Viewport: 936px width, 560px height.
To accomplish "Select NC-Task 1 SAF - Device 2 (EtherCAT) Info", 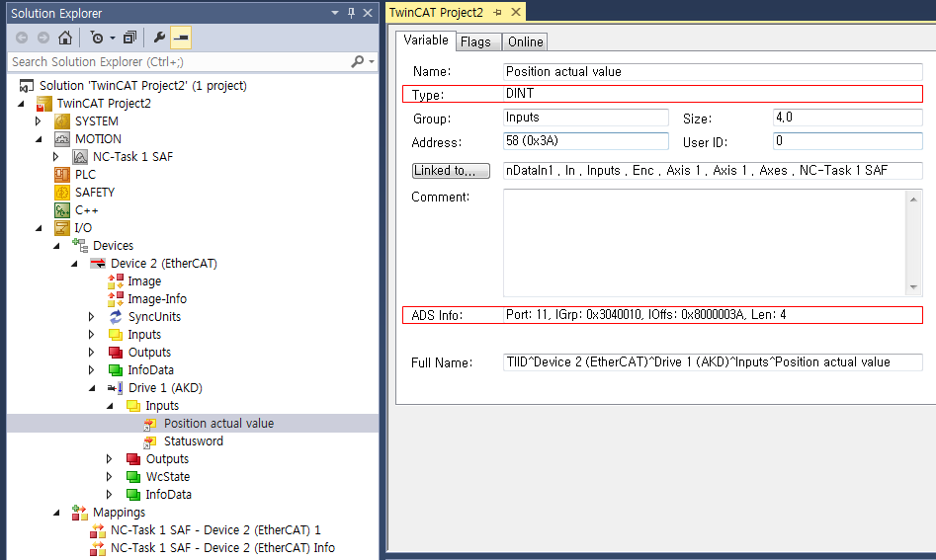I will coord(222,548).
